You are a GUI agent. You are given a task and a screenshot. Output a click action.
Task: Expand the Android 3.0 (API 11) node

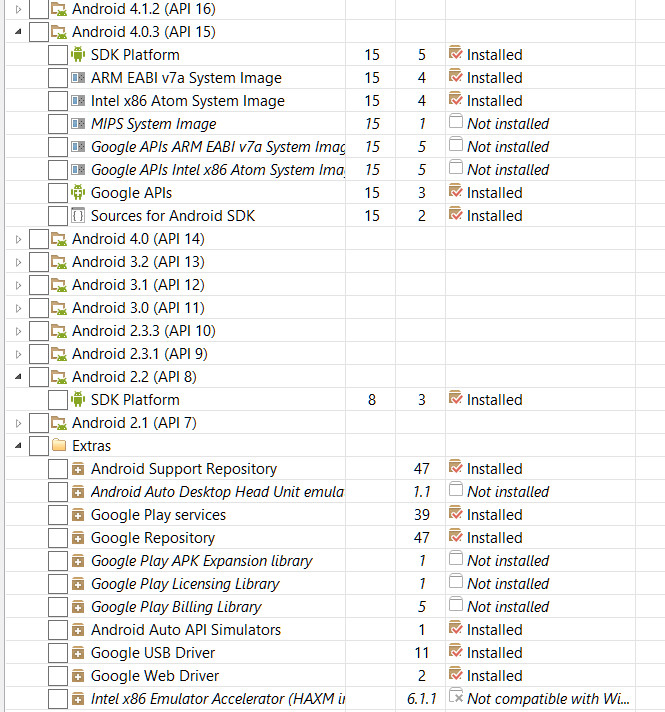(18, 308)
